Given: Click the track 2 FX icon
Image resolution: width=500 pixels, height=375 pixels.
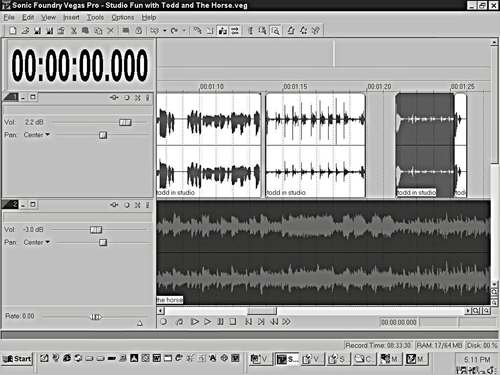Looking at the screenshot, I should [x=114, y=205].
